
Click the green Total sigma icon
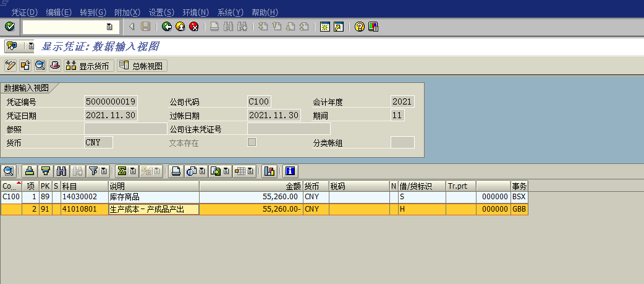click(x=122, y=171)
